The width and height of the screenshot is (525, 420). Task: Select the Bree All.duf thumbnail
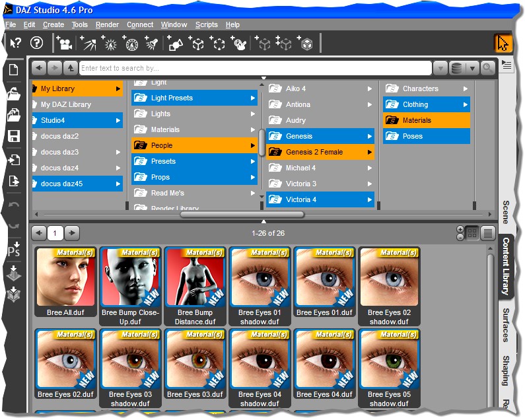65,282
